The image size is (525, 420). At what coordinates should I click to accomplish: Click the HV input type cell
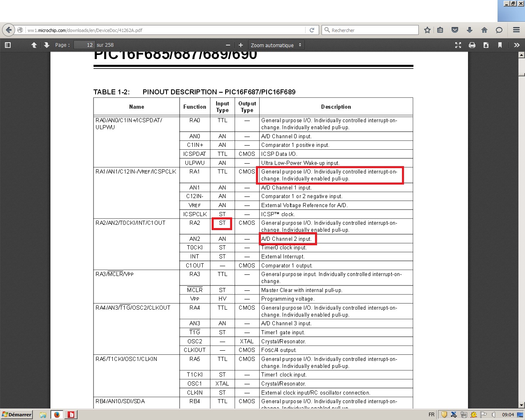coord(222,299)
